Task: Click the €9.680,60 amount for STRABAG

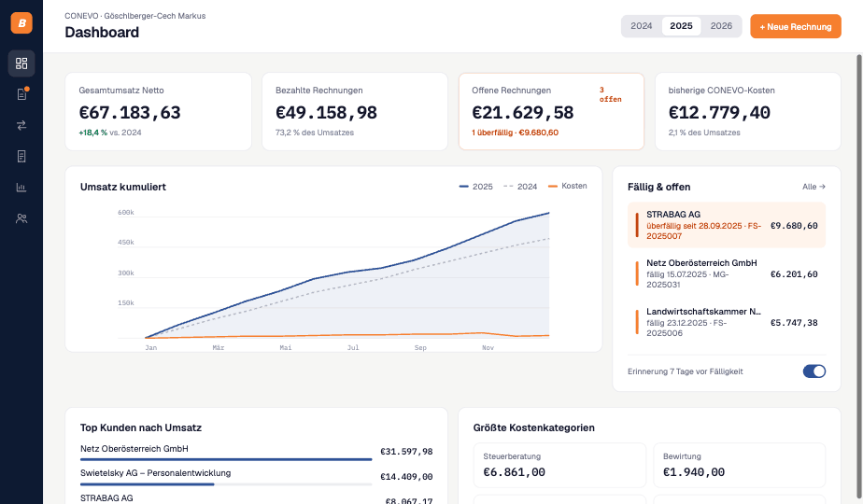Action: (794, 226)
